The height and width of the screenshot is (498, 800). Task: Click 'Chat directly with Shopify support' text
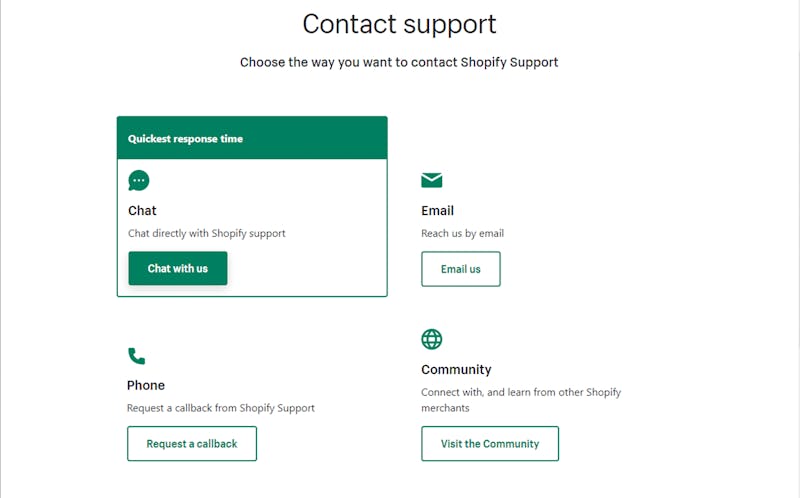coord(207,233)
